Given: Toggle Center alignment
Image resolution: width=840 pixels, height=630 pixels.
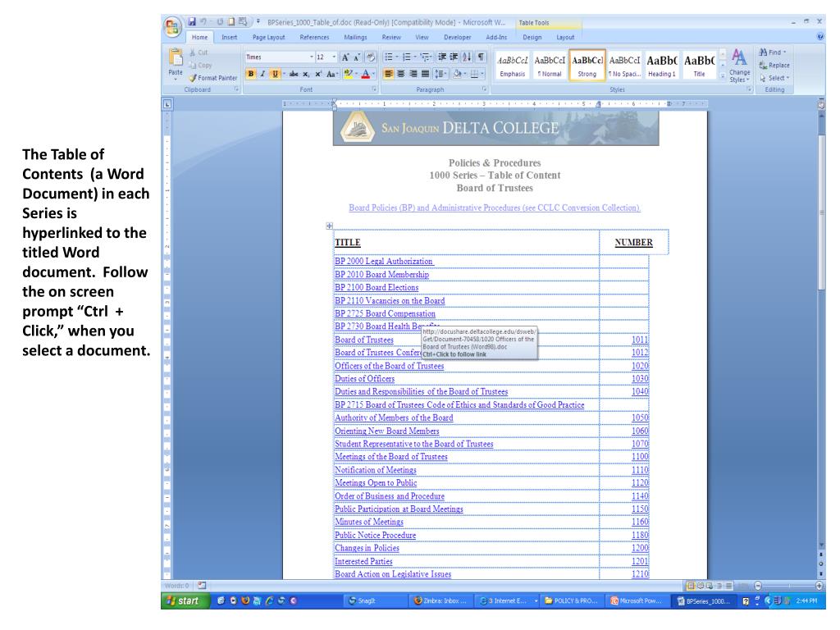Looking at the screenshot, I should (x=400, y=74).
